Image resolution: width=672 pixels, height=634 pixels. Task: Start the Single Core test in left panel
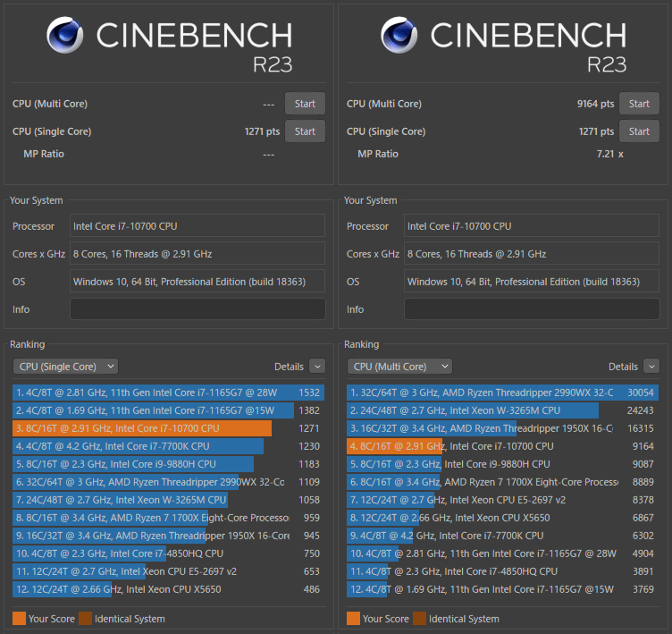click(305, 131)
